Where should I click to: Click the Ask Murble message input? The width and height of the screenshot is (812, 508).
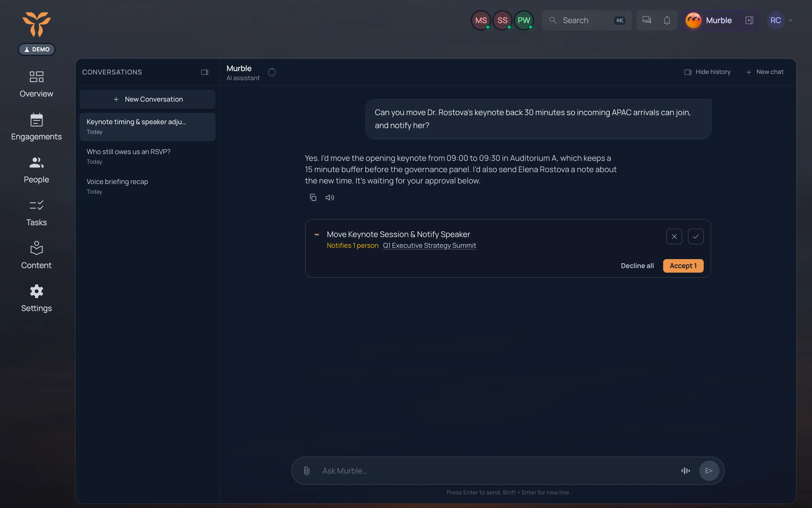coord(497,471)
